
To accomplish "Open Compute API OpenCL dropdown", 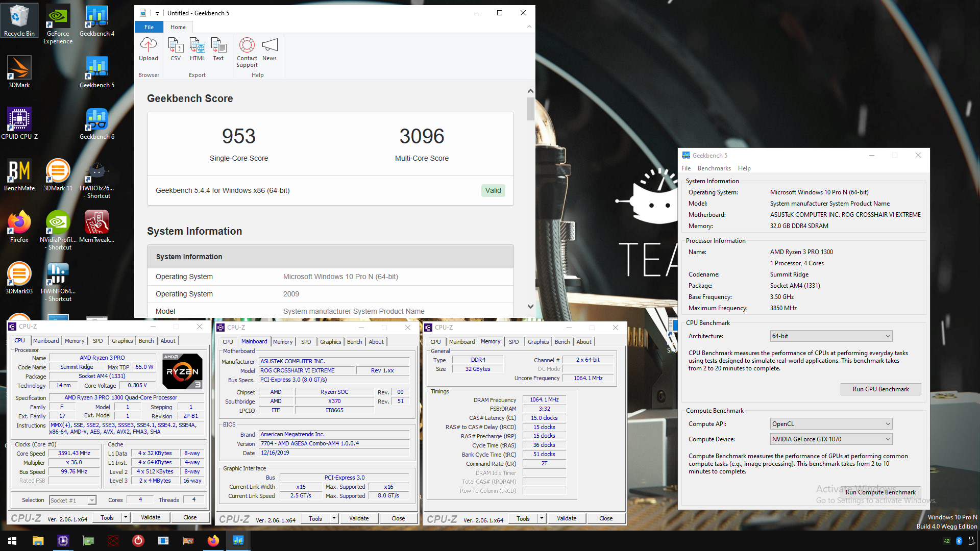I will (831, 424).
